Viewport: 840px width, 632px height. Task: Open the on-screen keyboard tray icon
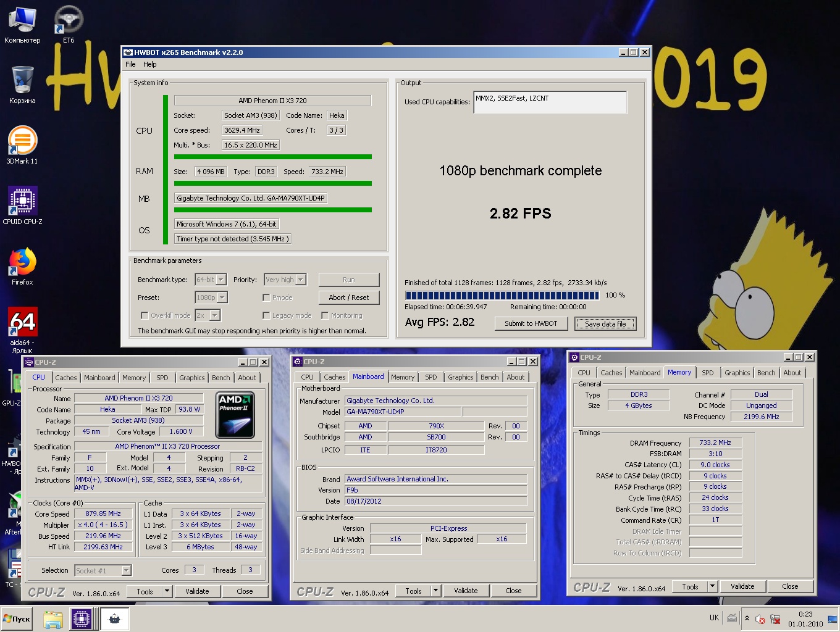[x=732, y=618]
